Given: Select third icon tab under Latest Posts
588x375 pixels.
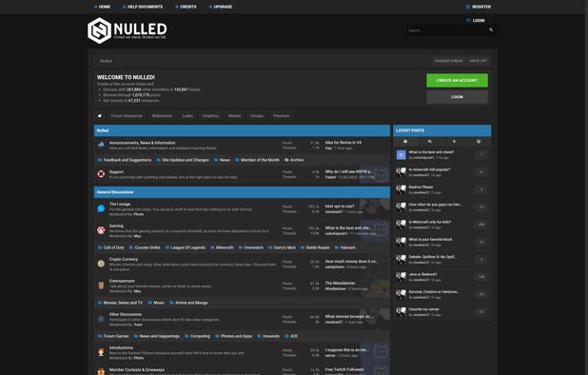Looking at the screenshot, I should (454, 142).
